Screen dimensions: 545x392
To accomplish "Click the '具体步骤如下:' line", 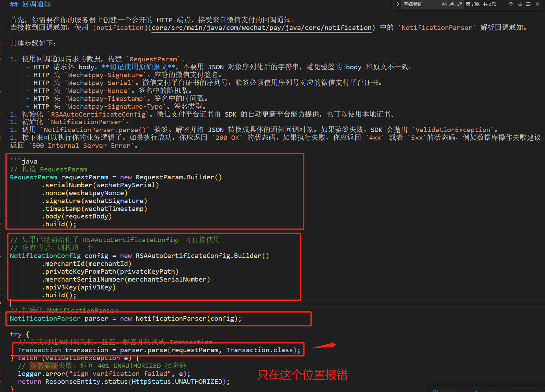I will 33,43.
